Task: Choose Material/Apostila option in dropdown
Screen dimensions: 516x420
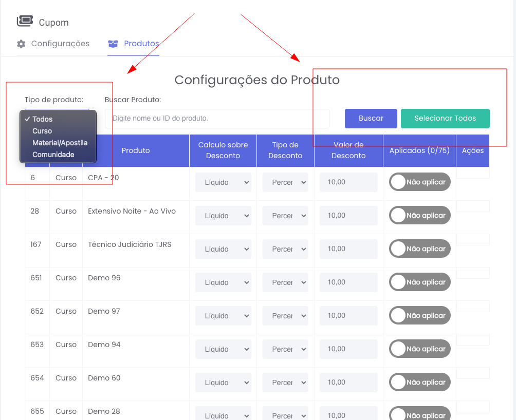Action: click(x=60, y=143)
